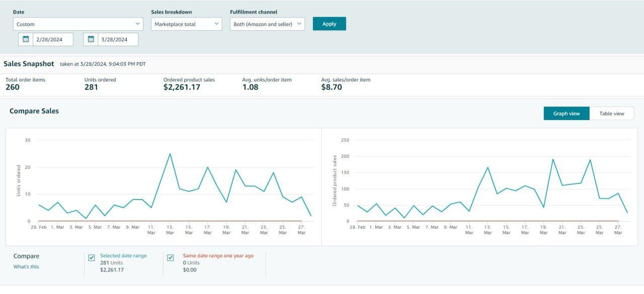Uncheck the Selected date range checkbox
The height and width of the screenshot is (294, 644).
click(92, 258)
